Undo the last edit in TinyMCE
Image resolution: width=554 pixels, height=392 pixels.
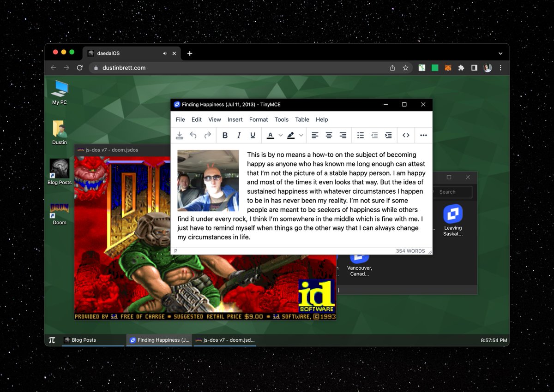pos(193,135)
